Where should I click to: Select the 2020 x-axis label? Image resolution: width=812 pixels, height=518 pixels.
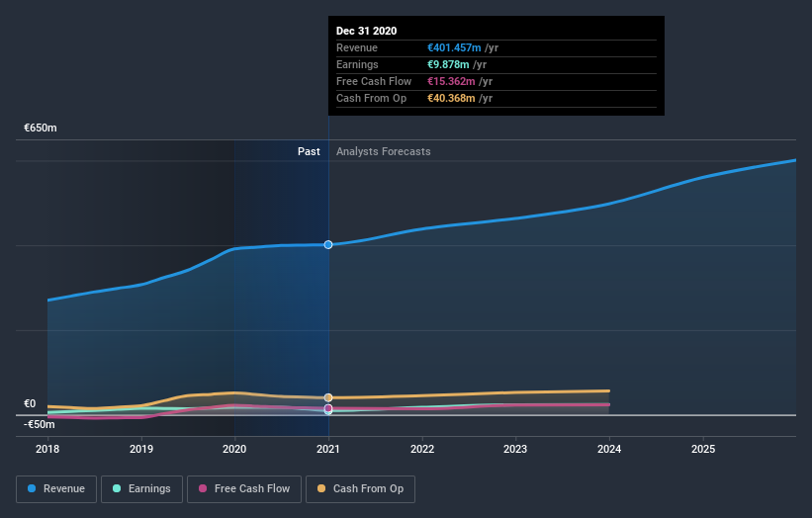pyautogui.click(x=234, y=449)
